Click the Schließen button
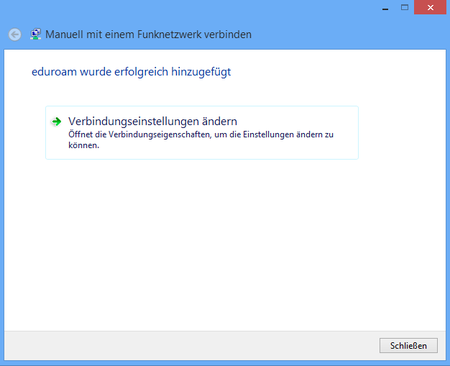This screenshot has width=450, height=366. pyautogui.click(x=408, y=346)
